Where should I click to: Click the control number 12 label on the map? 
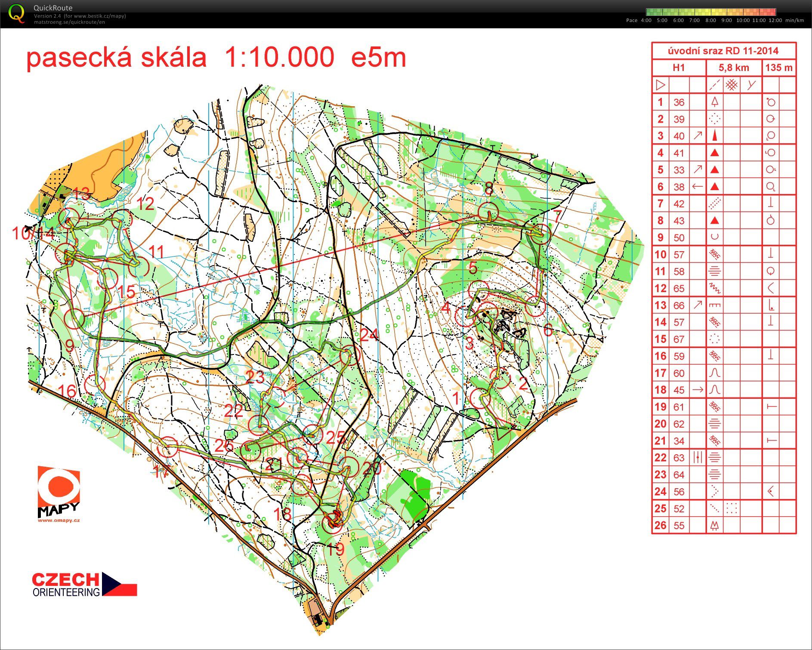145,203
